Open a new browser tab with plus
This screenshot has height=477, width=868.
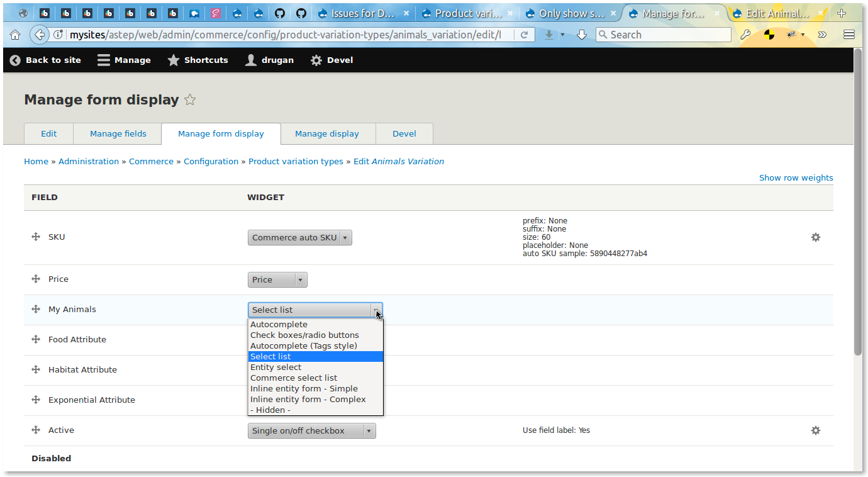tap(842, 13)
